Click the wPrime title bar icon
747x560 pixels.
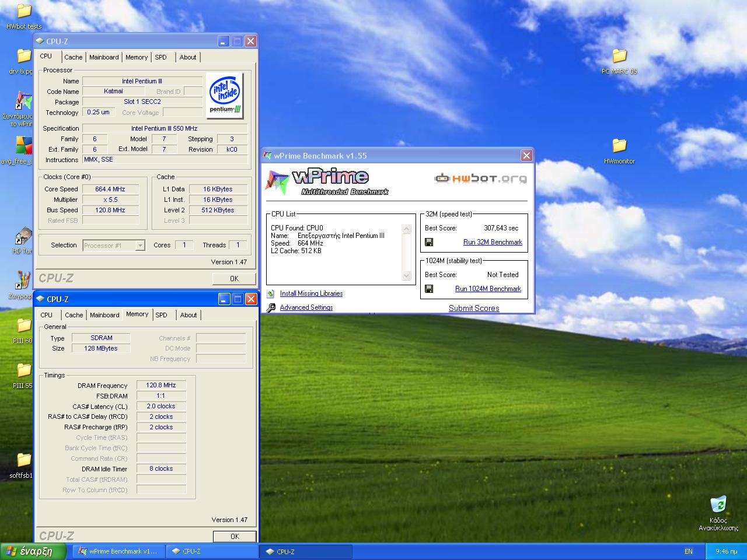click(x=268, y=156)
